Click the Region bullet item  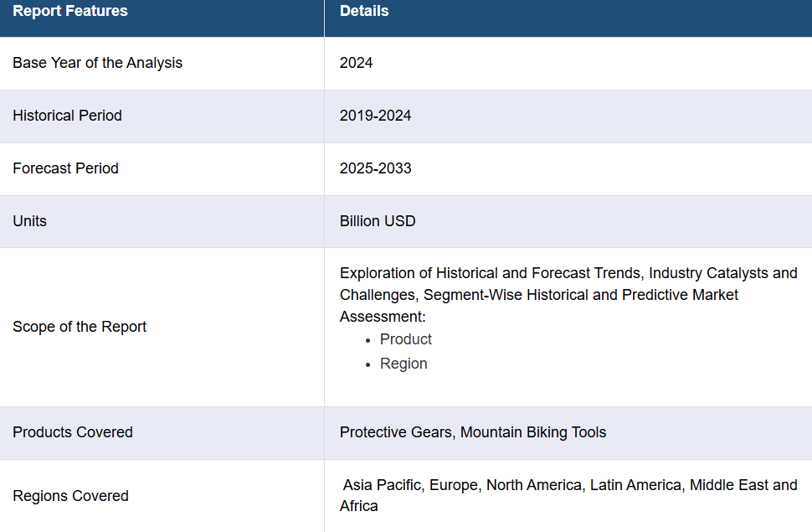(x=403, y=364)
